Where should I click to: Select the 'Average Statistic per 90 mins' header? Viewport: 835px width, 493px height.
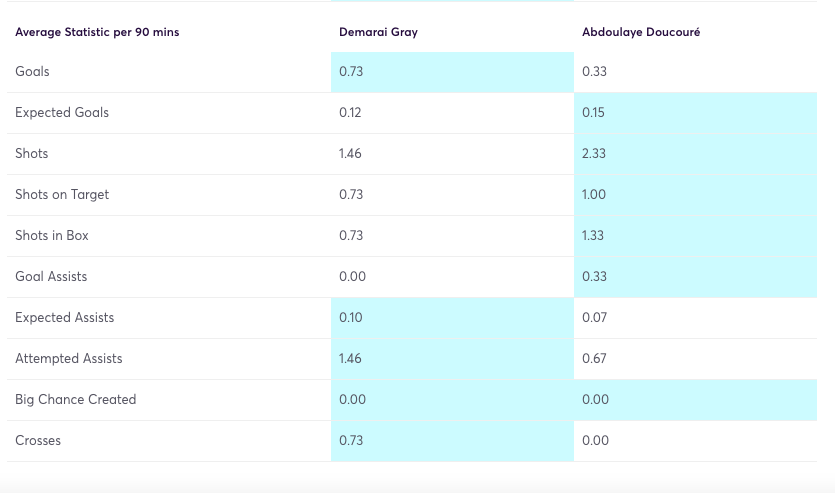[97, 32]
